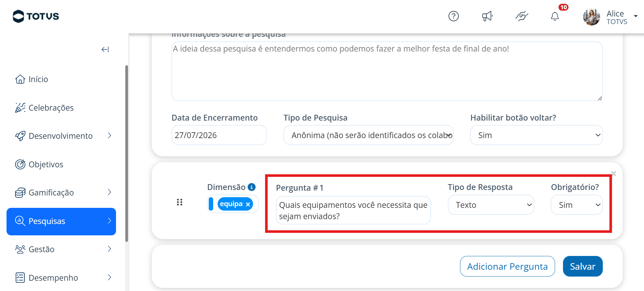Open Tipo de Pesquisa dropdown
This screenshot has height=291, width=644.
[x=368, y=135]
